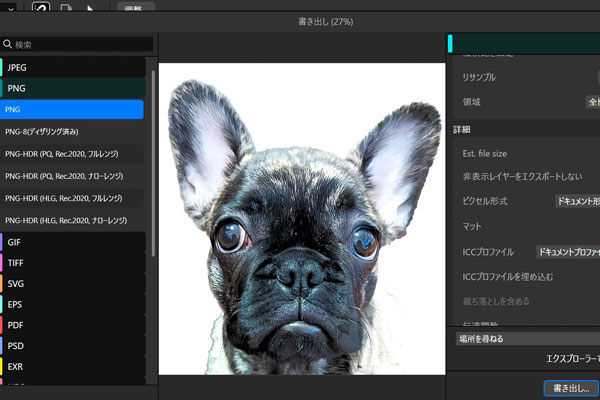
Task: Select PNG-HDR HLG Rec.2020 ナローレンジ preset
Action: point(72,220)
